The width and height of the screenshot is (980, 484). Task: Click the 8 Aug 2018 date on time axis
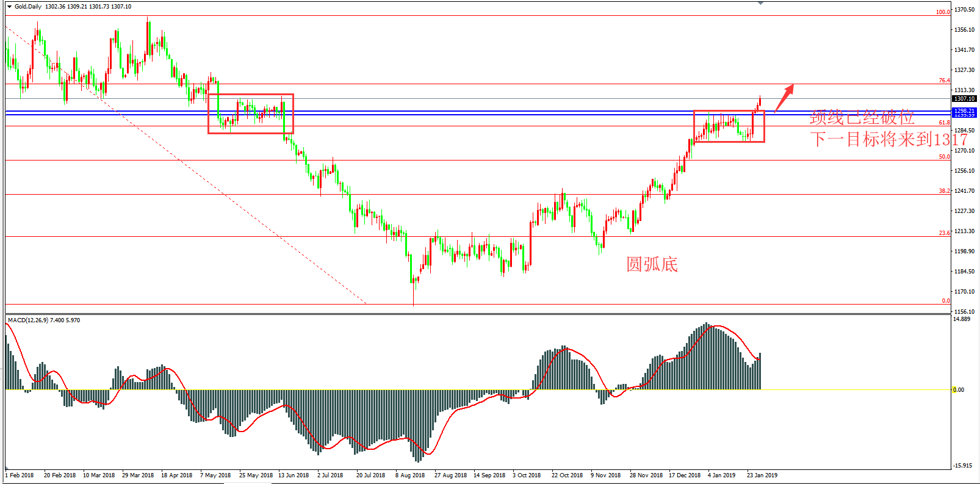[x=409, y=475]
